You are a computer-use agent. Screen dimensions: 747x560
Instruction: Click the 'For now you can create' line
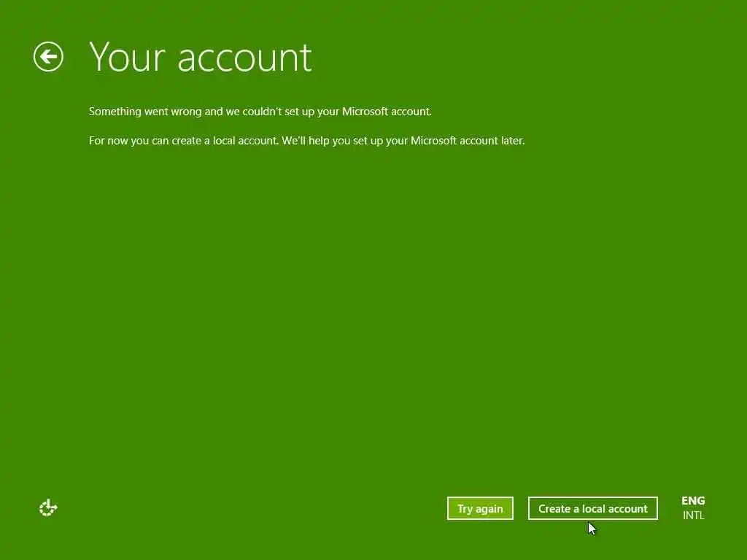pyautogui.click(x=306, y=141)
